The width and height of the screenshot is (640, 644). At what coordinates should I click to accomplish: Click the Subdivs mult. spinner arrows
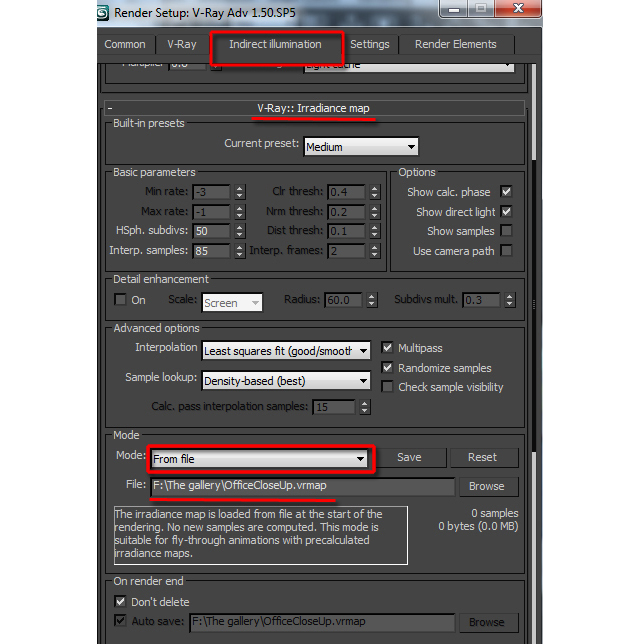[509, 300]
